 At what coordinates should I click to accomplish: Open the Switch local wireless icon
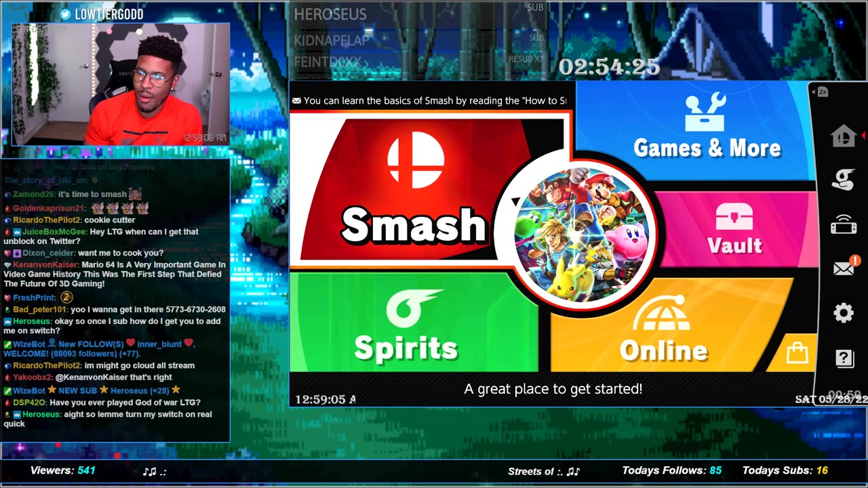pos(844,224)
